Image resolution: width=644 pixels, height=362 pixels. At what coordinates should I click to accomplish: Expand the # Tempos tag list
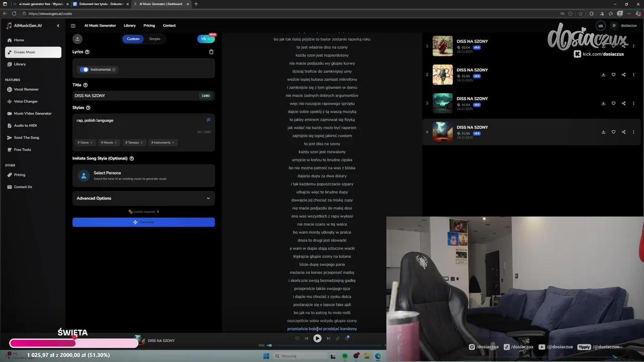134,142
